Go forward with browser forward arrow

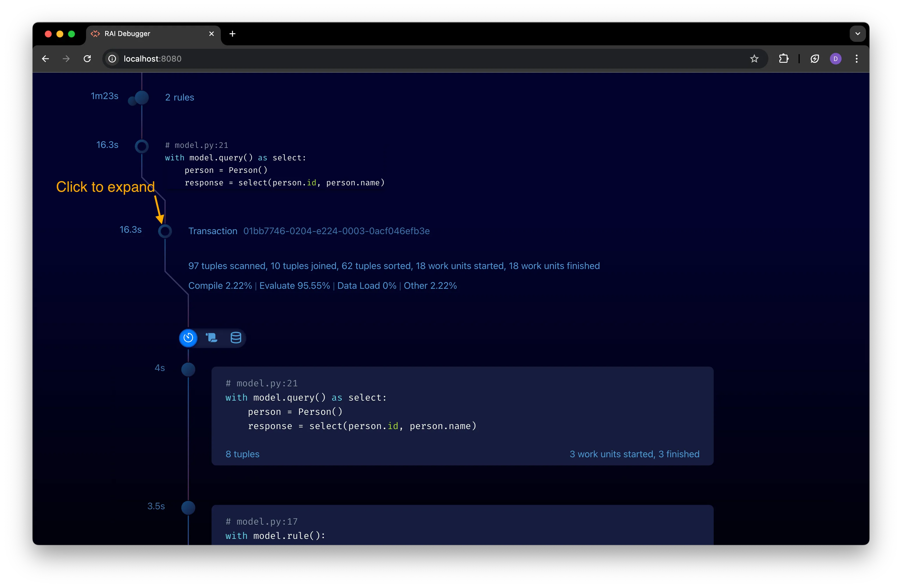click(x=66, y=59)
